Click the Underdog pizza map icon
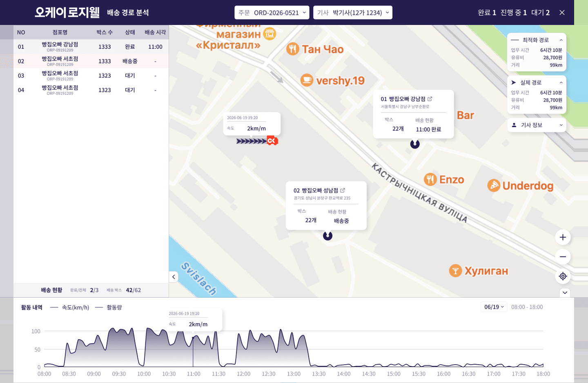 (x=494, y=185)
